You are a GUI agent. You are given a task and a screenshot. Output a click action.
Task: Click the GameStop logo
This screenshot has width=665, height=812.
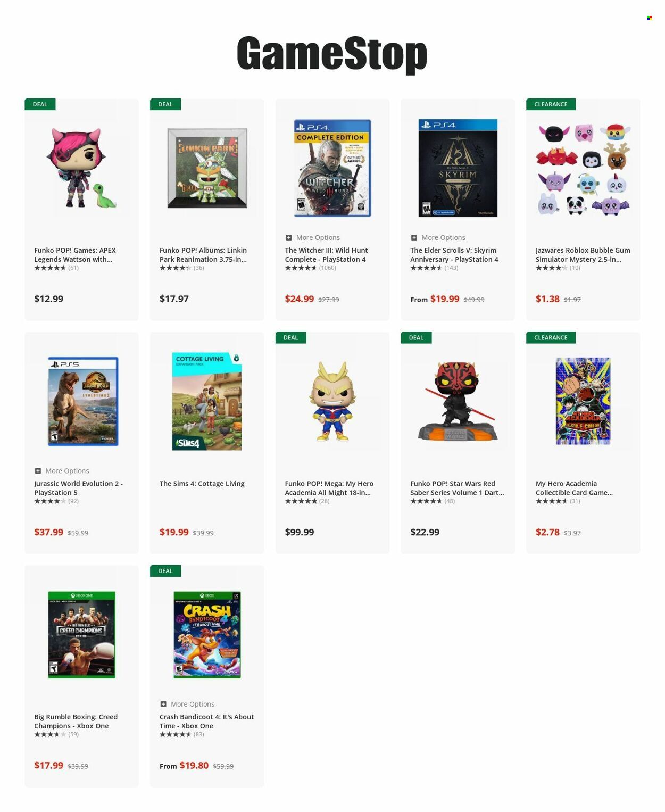coord(332,54)
